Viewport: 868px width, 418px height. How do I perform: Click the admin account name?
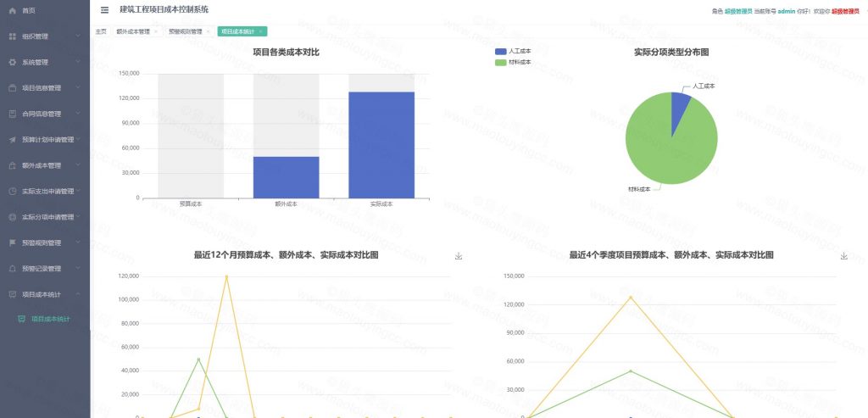(787, 11)
